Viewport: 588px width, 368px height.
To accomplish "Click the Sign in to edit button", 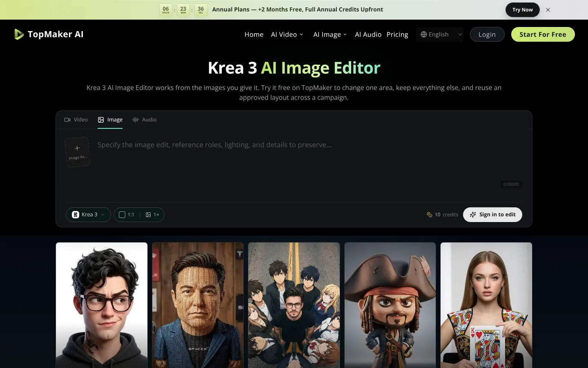I will pyautogui.click(x=492, y=215).
